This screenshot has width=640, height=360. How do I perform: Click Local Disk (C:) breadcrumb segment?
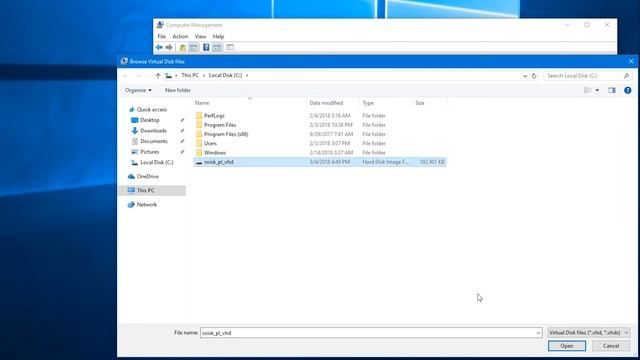(225, 75)
